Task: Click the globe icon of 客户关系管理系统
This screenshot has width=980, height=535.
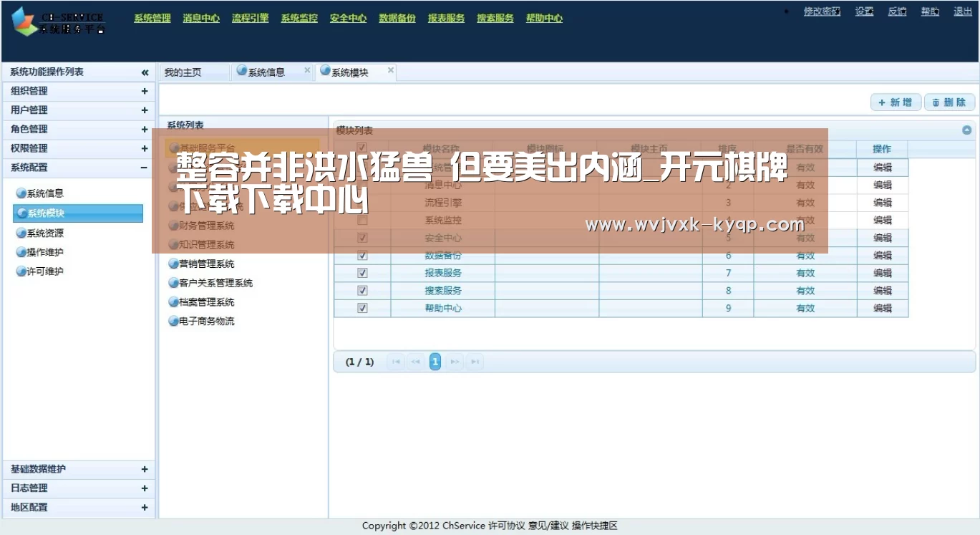Action: 173,283
